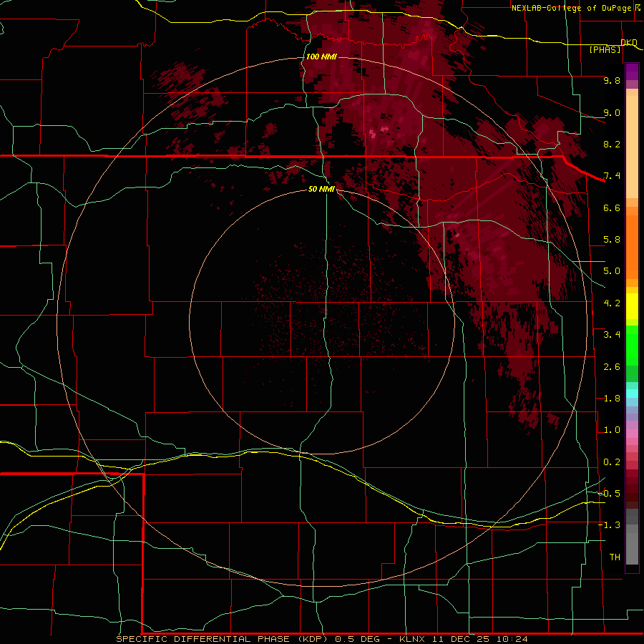Viewport: 644px width, 644px height.
Task: Click the 50 NMI range ring label
Action: click(x=321, y=190)
